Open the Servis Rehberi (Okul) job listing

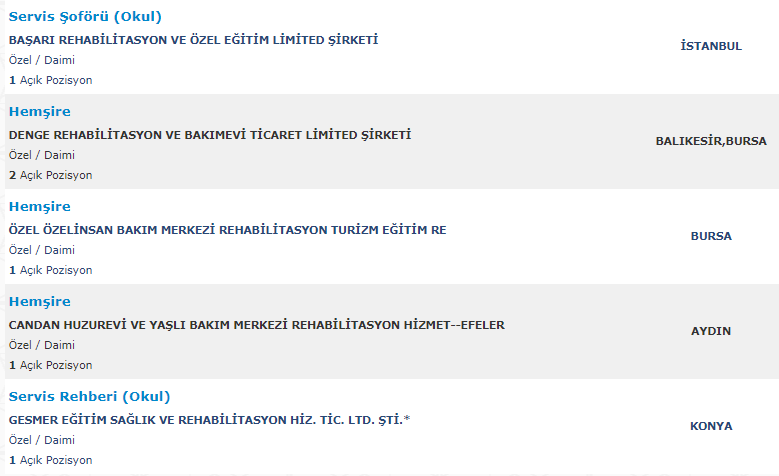(89, 397)
